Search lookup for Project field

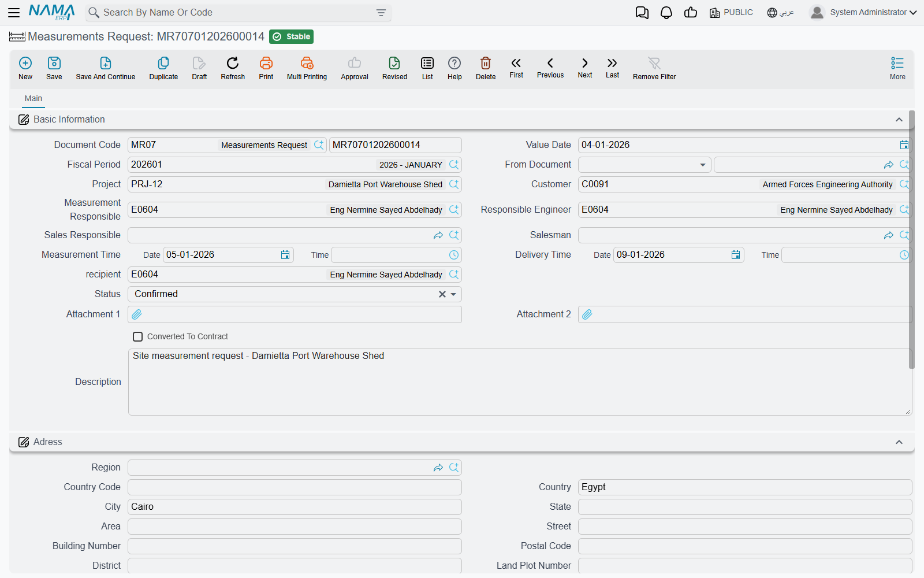click(454, 184)
